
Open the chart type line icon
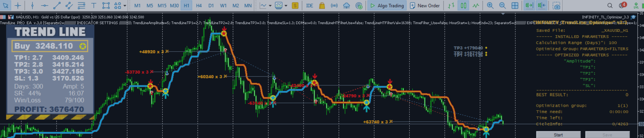coord(263,6)
